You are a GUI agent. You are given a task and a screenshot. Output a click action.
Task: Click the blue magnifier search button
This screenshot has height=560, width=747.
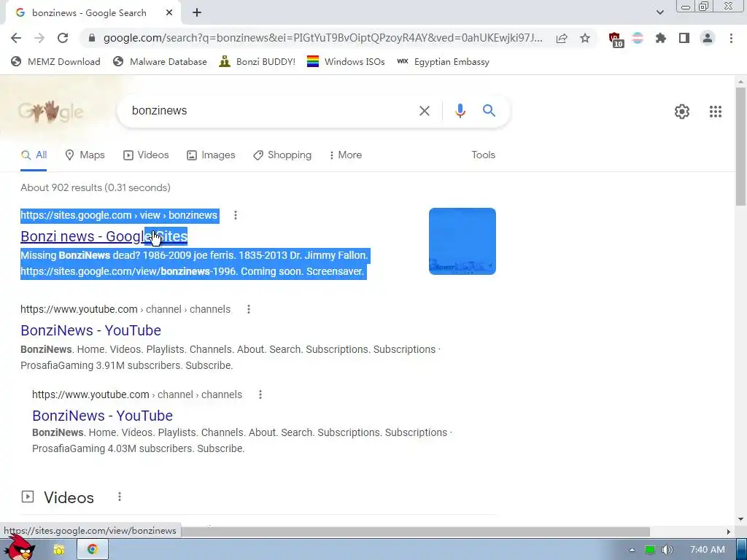click(x=489, y=111)
